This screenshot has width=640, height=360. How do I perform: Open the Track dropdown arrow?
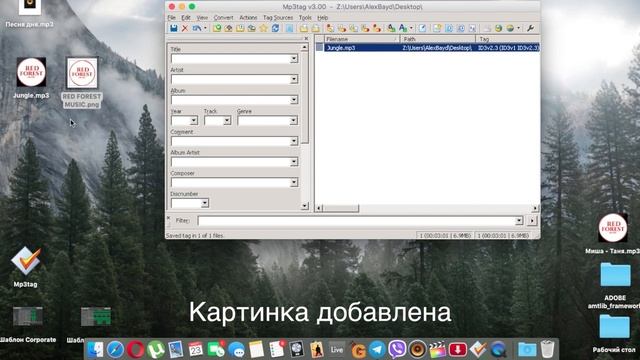pyautogui.click(x=227, y=121)
